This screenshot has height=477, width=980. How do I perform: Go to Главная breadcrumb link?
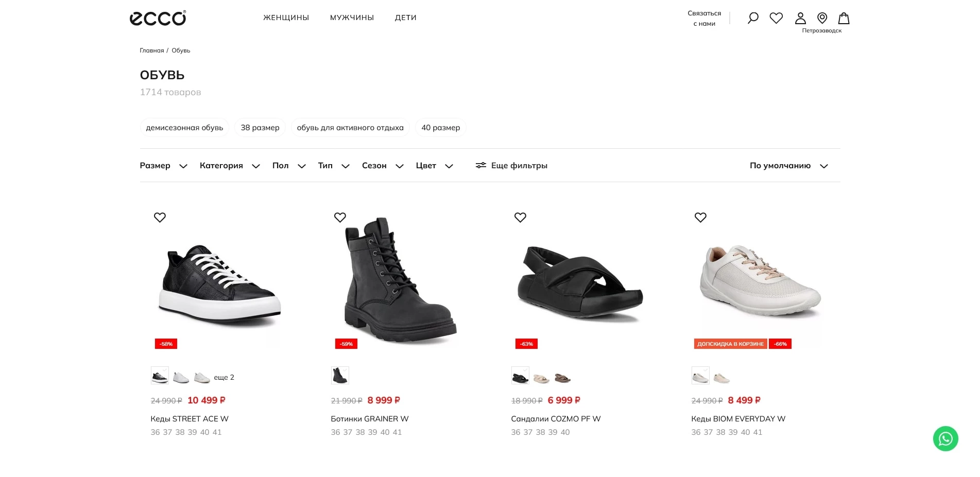(151, 50)
